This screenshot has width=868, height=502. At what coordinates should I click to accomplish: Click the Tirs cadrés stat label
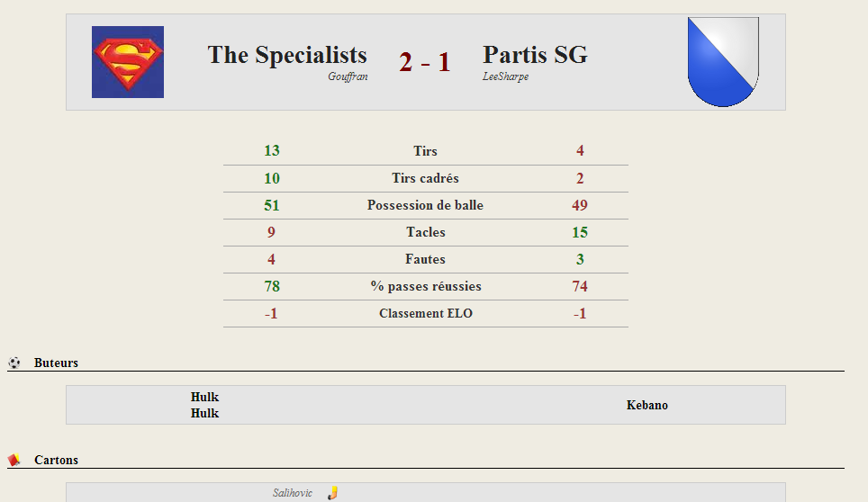[425, 178]
